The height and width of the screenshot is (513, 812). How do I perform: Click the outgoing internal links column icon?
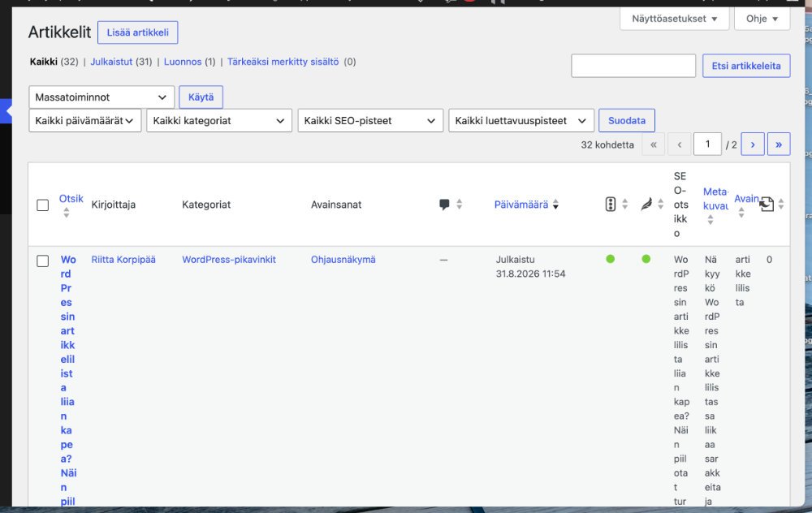[767, 204]
